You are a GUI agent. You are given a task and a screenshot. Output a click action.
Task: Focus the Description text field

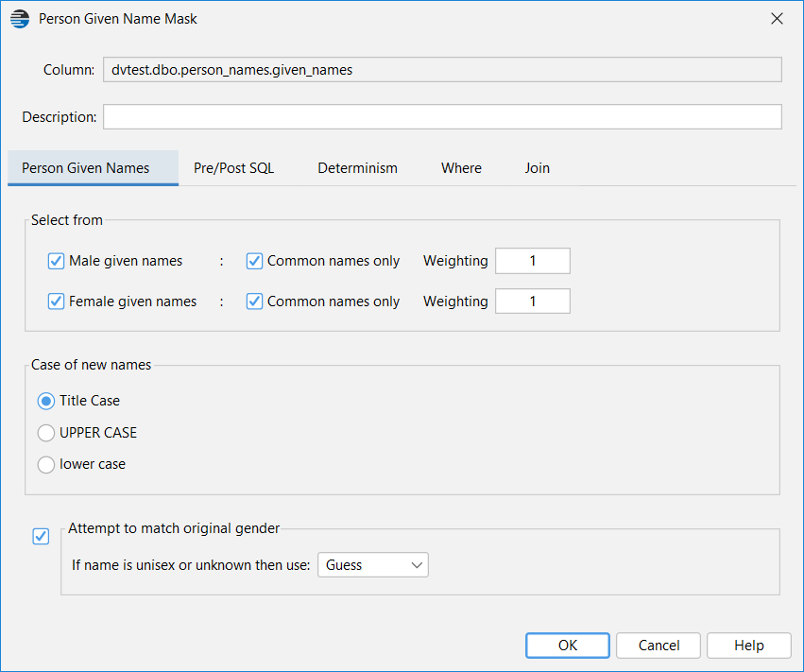442,117
